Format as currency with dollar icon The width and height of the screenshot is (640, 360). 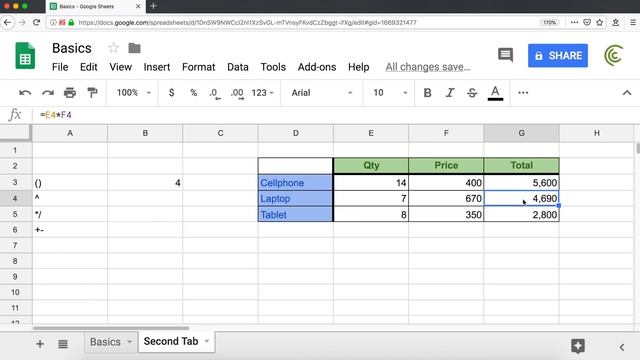(x=171, y=93)
